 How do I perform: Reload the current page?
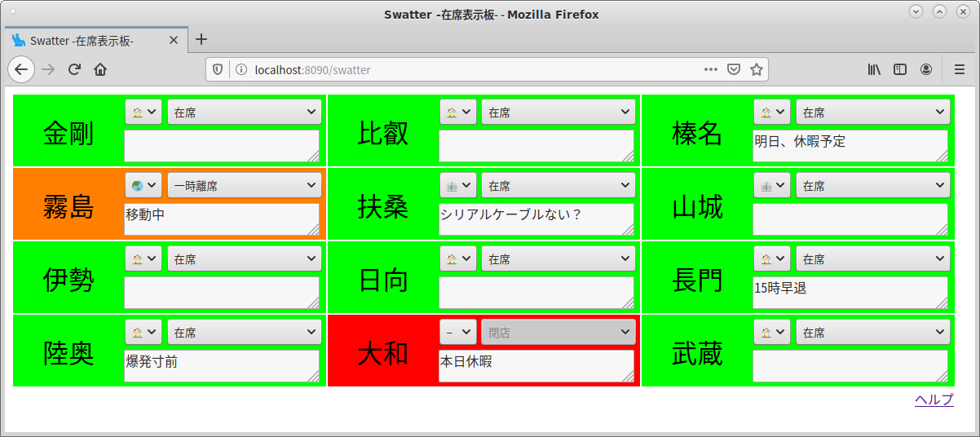(x=74, y=69)
